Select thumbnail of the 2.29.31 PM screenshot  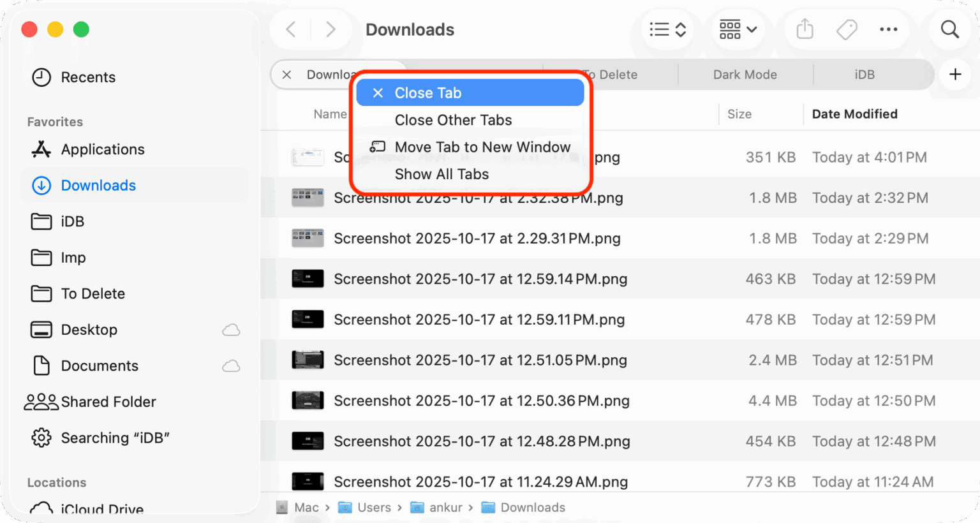coord(308,239)
